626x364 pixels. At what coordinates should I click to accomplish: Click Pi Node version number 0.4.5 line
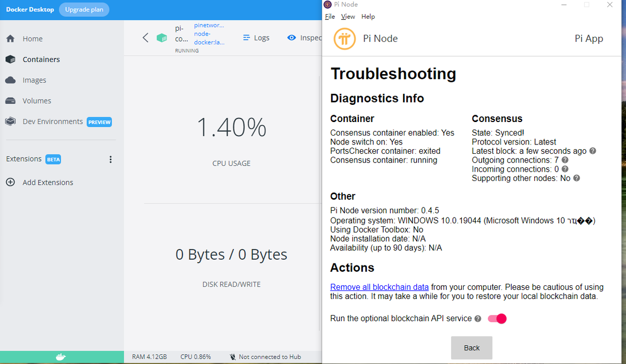[384, 211]
